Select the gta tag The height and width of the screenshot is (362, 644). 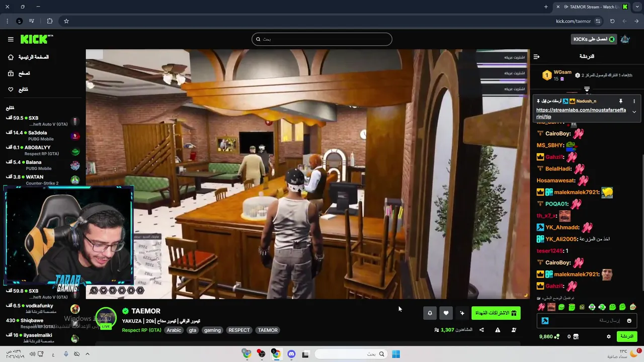(192, 330)
